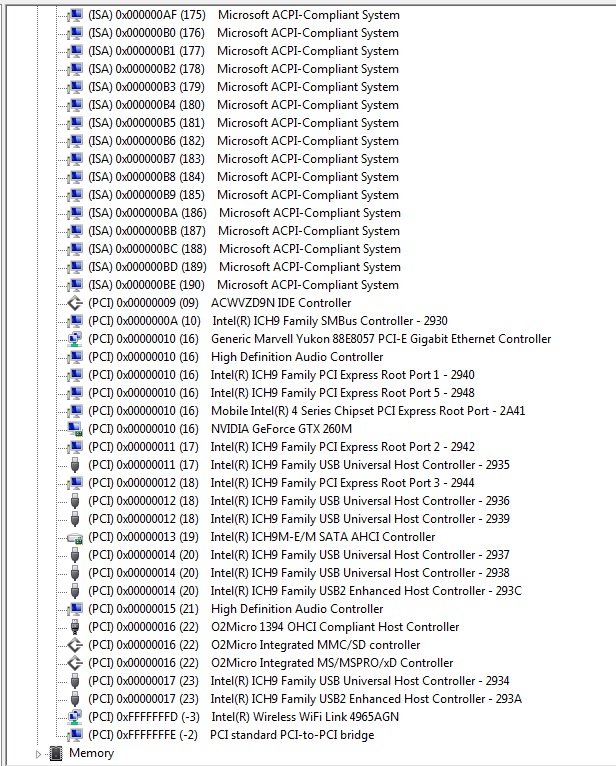Select the (ISA) 0x000000B8 (184) row
Screen dimensions: 616x766
[x=243, y=177]
